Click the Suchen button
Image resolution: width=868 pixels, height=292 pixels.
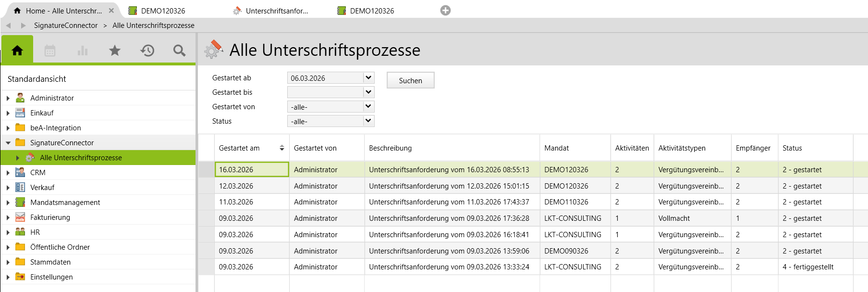[410, 80]
